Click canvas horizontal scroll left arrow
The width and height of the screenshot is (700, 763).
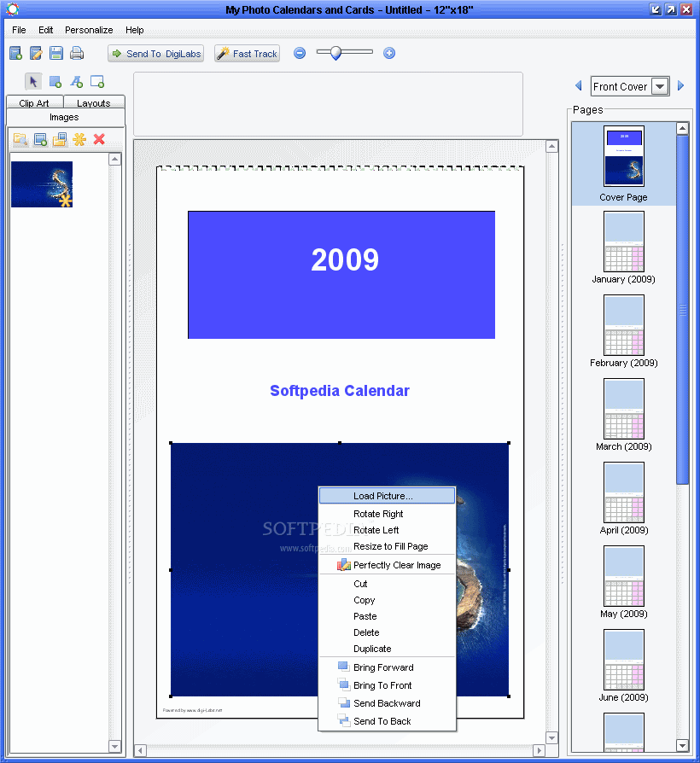tap(140, 750)
